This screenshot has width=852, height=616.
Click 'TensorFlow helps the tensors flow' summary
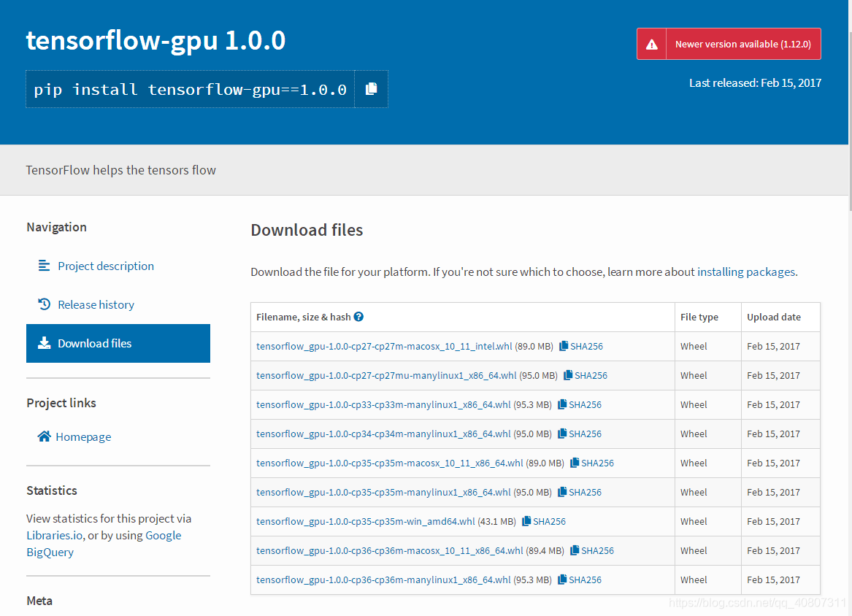point(120,170)
